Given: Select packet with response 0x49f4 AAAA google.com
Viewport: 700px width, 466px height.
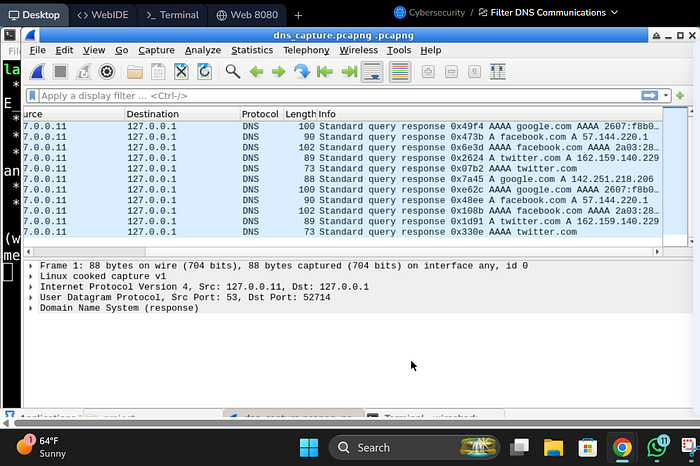Looking at the screenshot, I should point(343,127).
